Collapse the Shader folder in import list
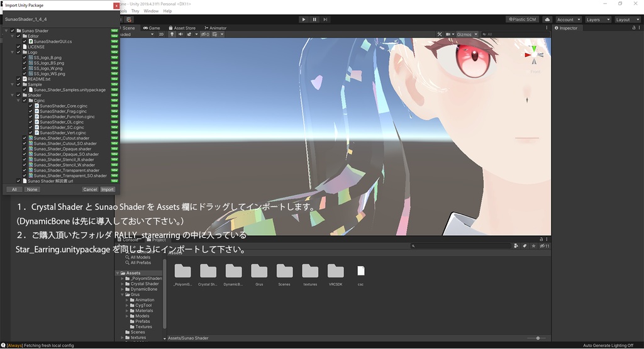 [x=13, y=95]
